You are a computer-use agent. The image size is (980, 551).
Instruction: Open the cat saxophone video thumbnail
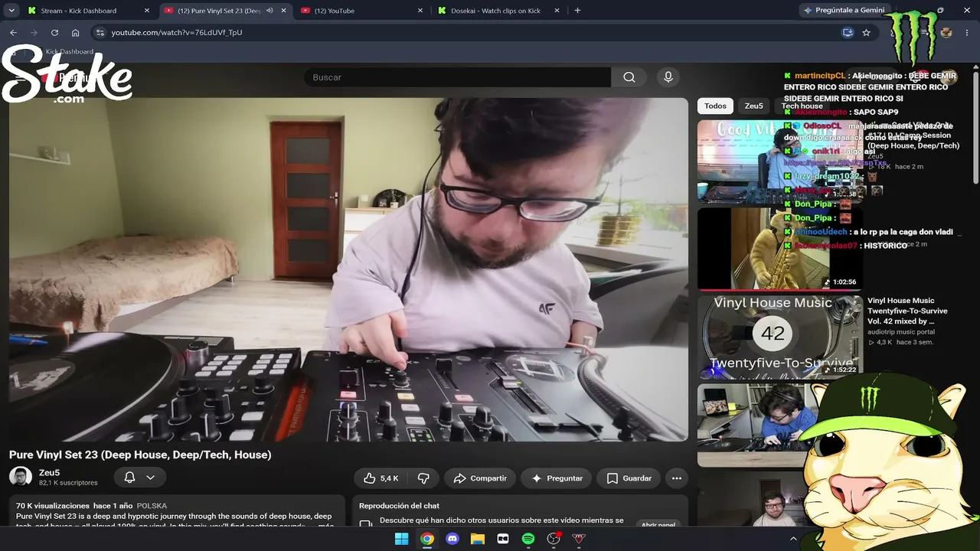tap(779, 249)
